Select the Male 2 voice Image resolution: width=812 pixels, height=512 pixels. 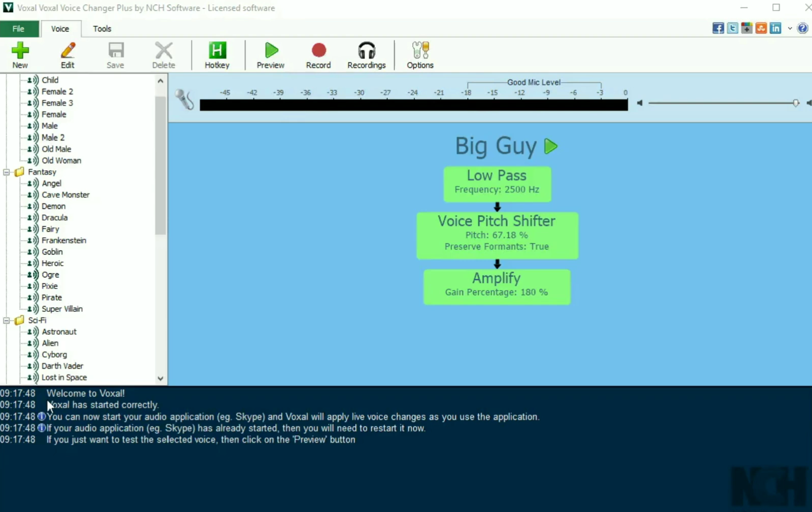tap(53, 138)
